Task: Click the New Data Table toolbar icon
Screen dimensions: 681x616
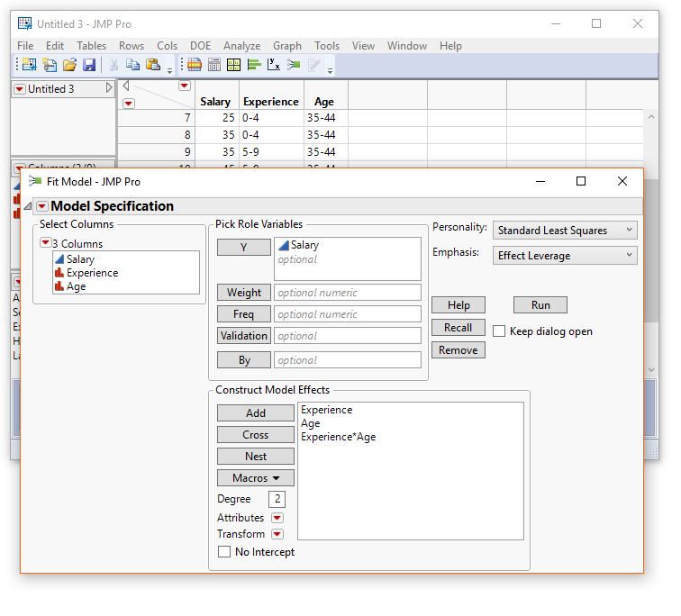Action: 29,65
